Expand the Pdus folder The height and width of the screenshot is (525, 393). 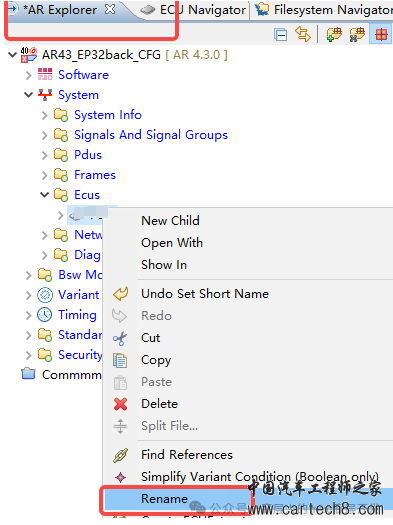(x=45, y=155)
